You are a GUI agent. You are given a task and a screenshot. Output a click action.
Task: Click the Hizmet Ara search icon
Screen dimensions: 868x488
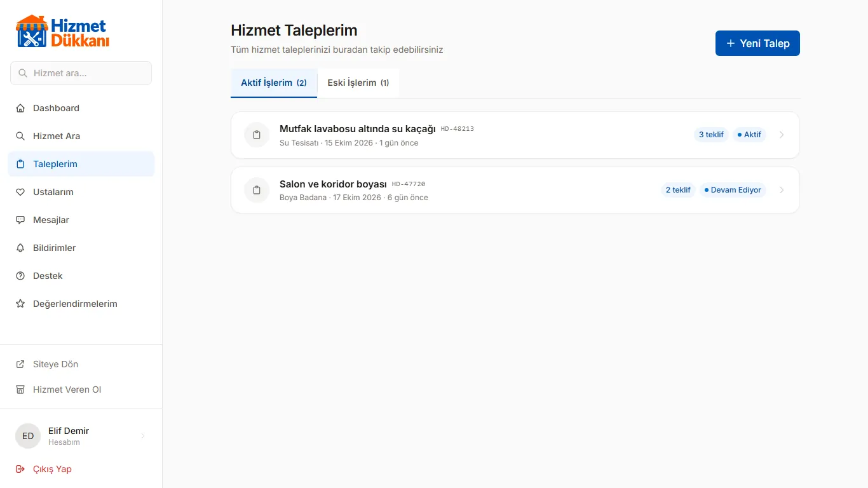coord(20,136)
